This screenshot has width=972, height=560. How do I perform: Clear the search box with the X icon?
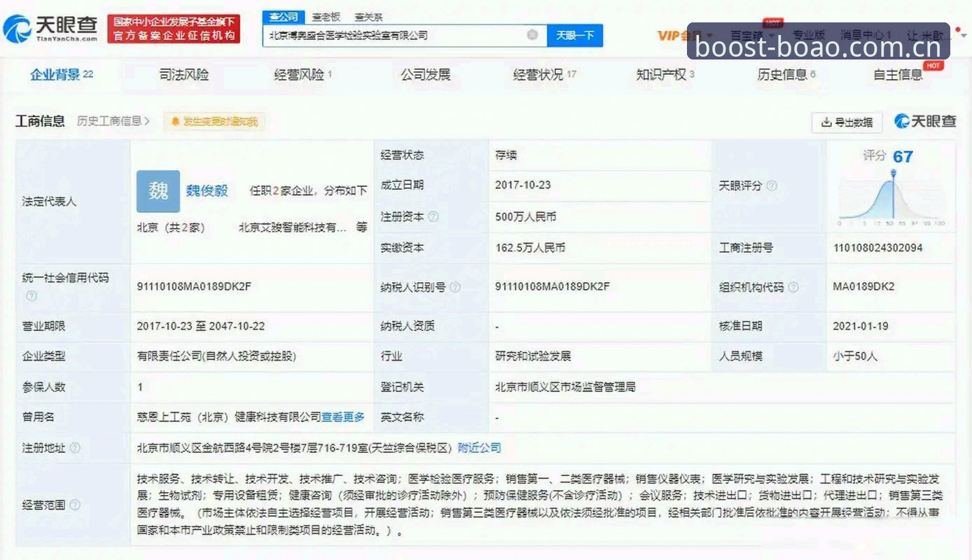(x=532, y=34)
